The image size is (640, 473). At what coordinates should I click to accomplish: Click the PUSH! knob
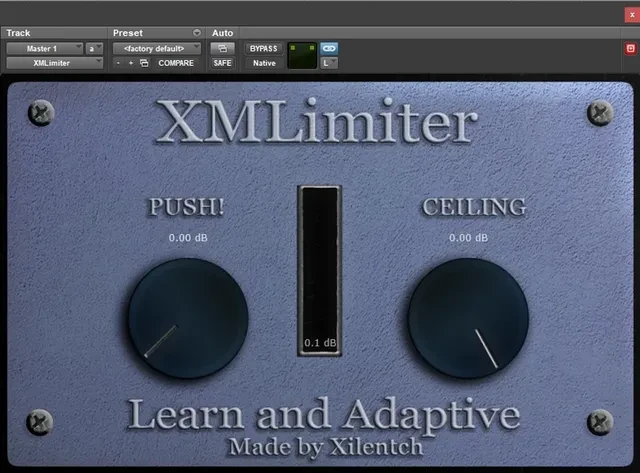[187, 318]
